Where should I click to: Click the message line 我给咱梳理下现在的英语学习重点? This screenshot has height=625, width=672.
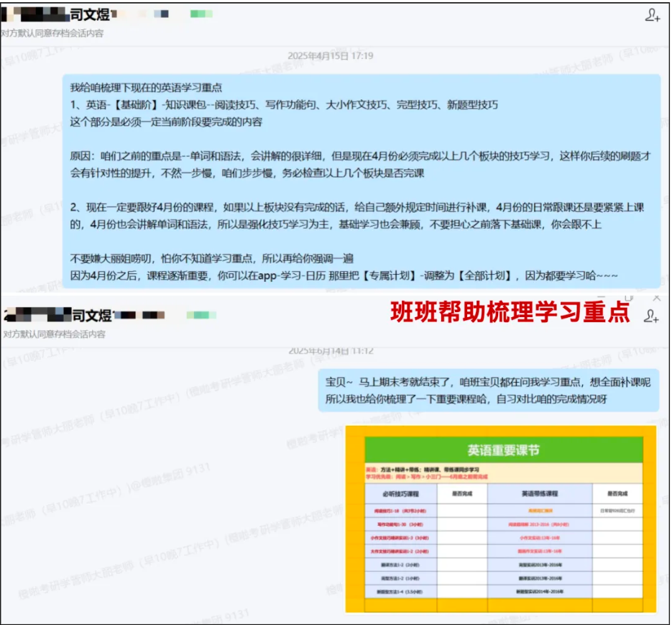coord(146,88)
